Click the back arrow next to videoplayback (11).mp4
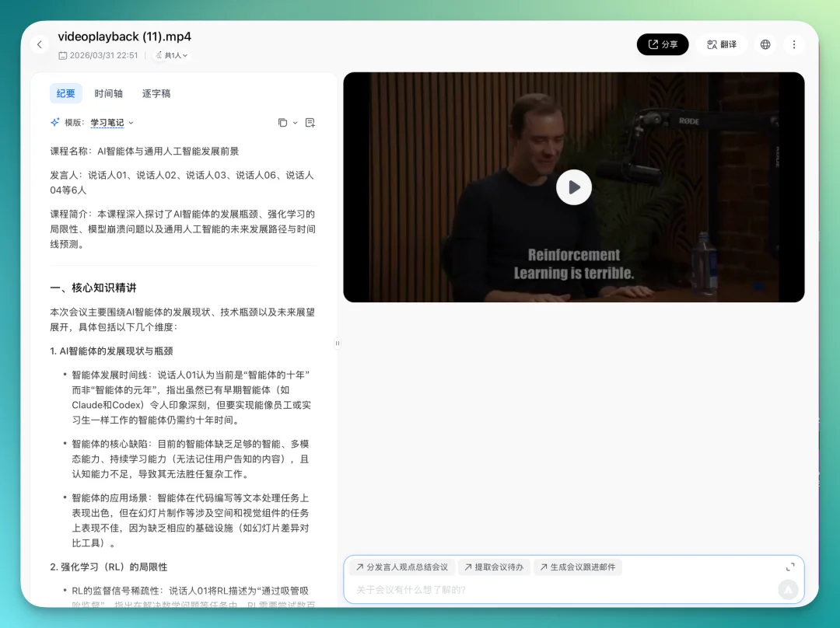The image size is (840, 628). pyautogui.click(x=40, y=44)
